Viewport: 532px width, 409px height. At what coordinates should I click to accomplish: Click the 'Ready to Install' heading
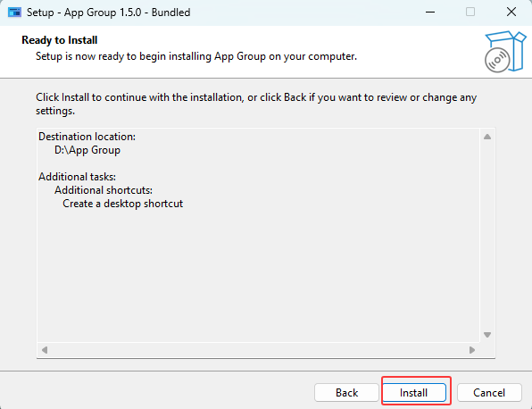coord(60,40)
